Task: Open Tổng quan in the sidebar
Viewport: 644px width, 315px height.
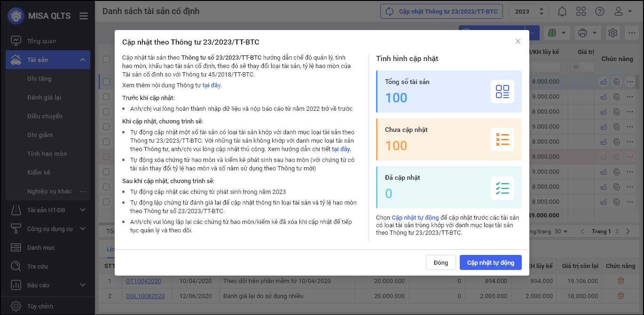Action: tap(41, 41)
